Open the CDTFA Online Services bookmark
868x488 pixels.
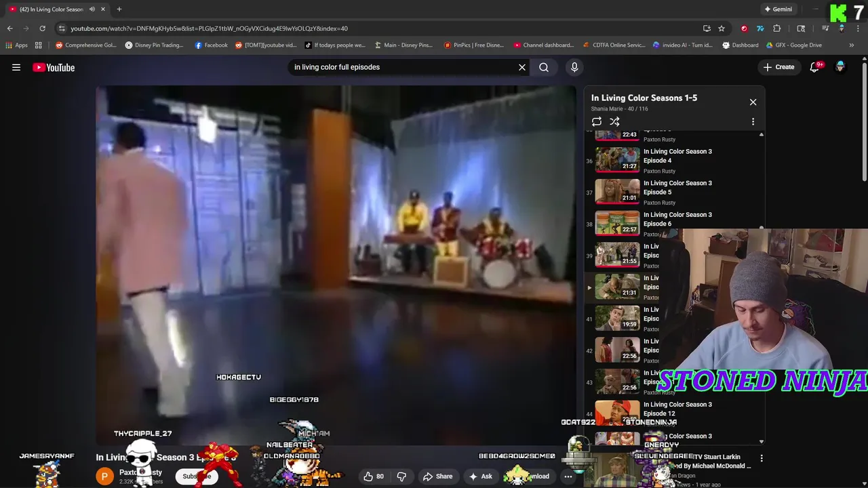615,45
